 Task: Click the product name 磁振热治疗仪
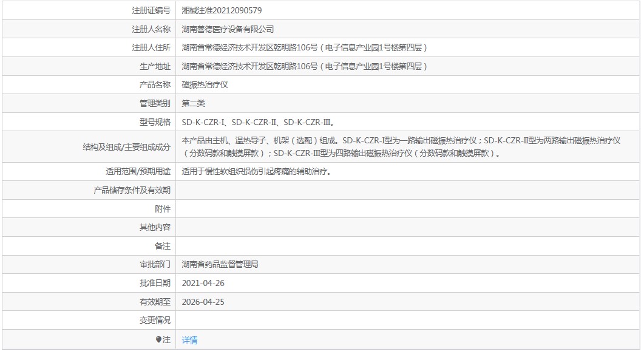click(x=205, y=85)
